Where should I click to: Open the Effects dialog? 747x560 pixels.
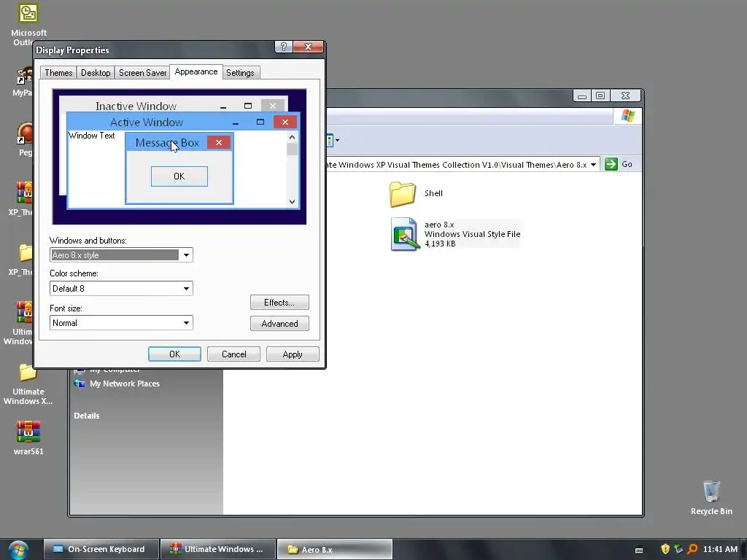(279, 303)
